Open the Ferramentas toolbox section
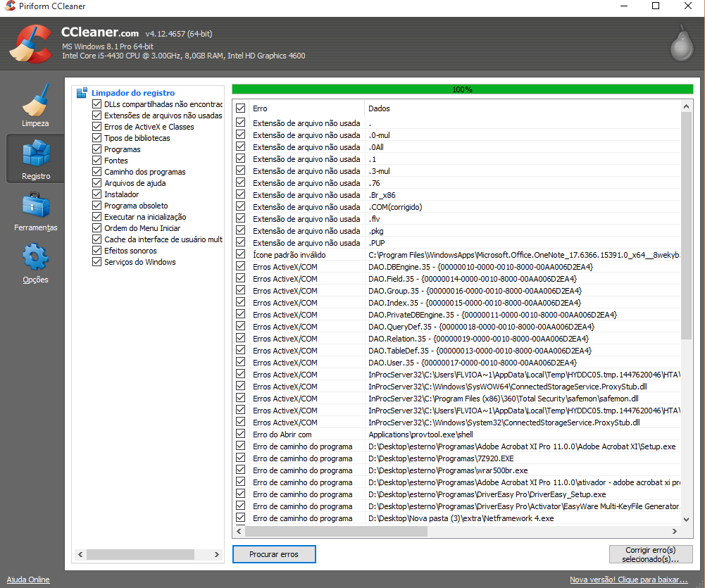The image size is (705, 588). (x=35, y=211)
